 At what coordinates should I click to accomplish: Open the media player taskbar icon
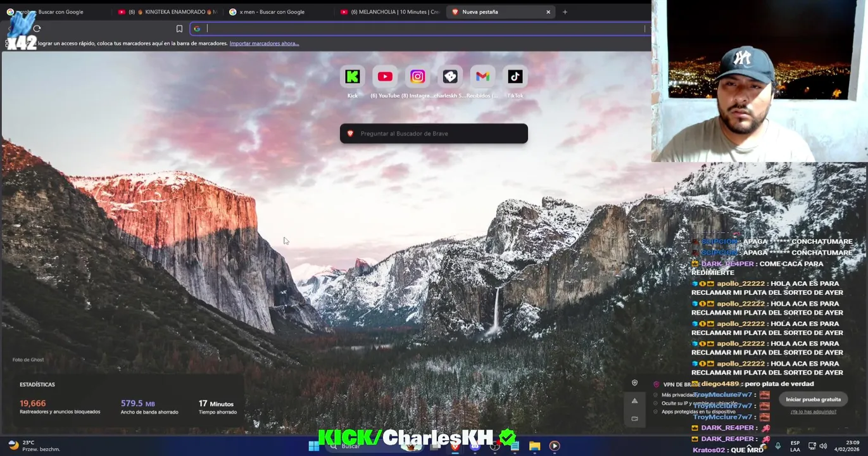554,446
